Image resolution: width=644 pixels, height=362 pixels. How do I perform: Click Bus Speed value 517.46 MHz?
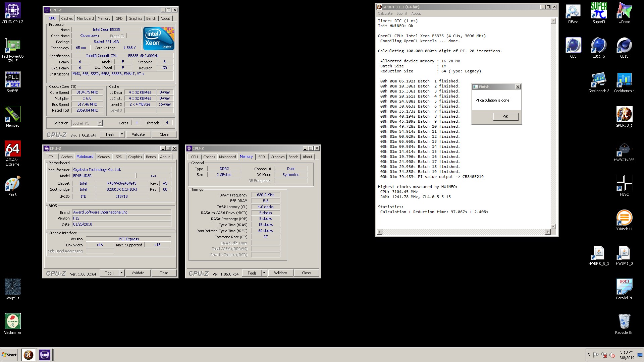(87, 104)
